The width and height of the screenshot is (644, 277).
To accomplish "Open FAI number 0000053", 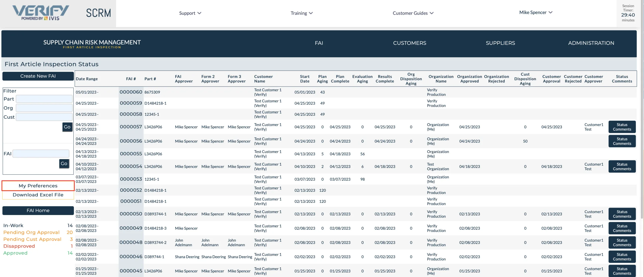I will point(131,179).
